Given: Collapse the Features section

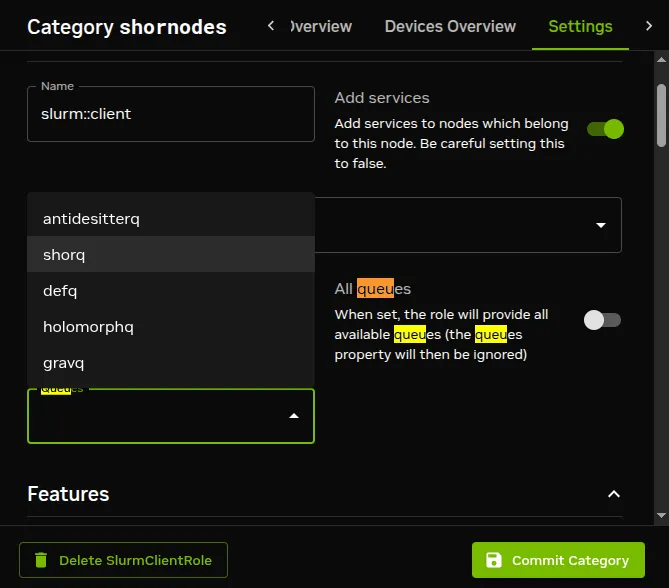Looking at the screenshot, I should point(614,494).
